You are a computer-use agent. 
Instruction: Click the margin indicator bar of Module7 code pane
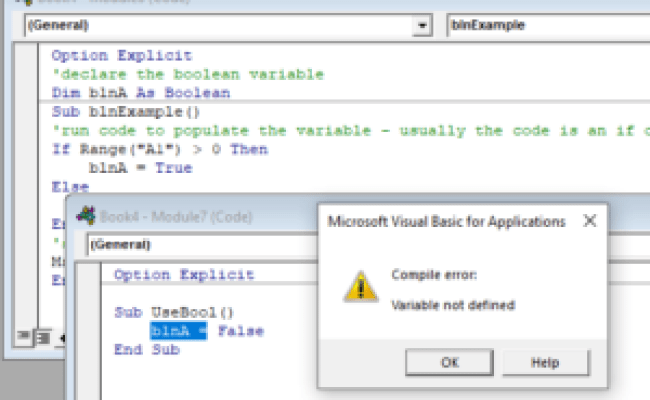pos(89,332)
